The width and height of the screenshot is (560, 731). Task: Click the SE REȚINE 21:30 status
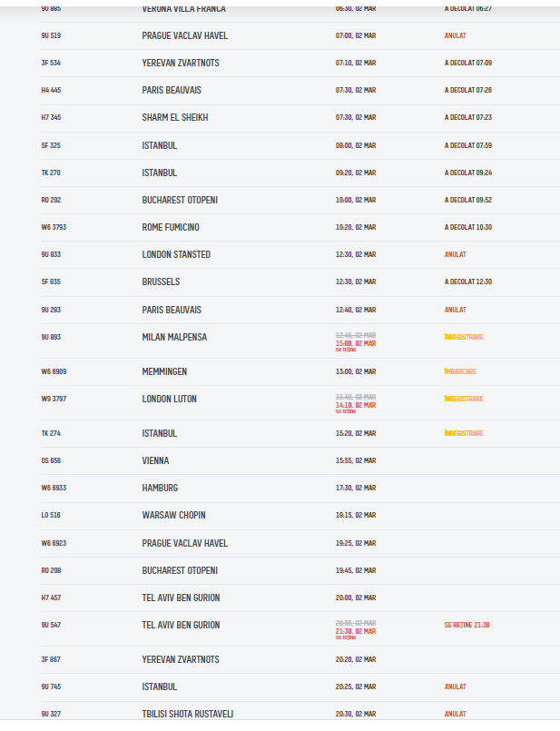[x=467, y=625]
